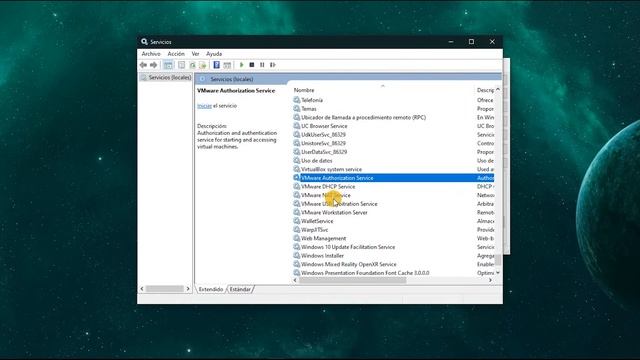Image resolution: width=640 pixels, height=360 pixels.
Task: Close the Servicios window
Action: [492, 42]
